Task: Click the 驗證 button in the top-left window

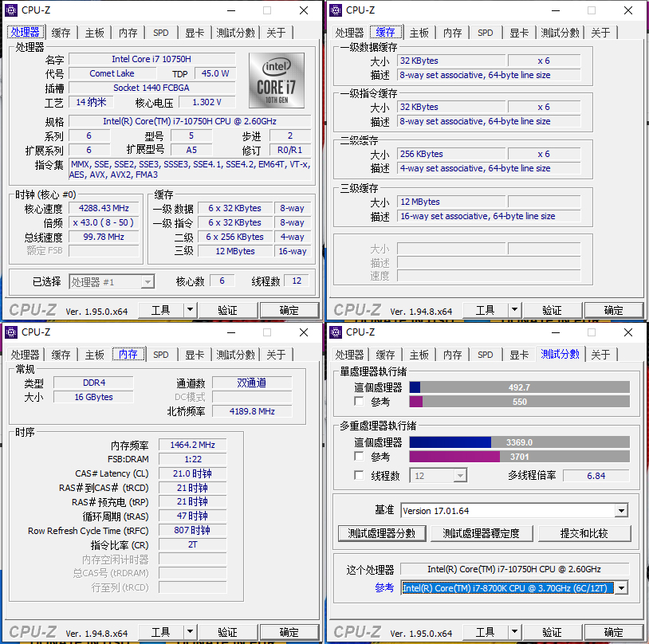Action: [x=228, y=309]
